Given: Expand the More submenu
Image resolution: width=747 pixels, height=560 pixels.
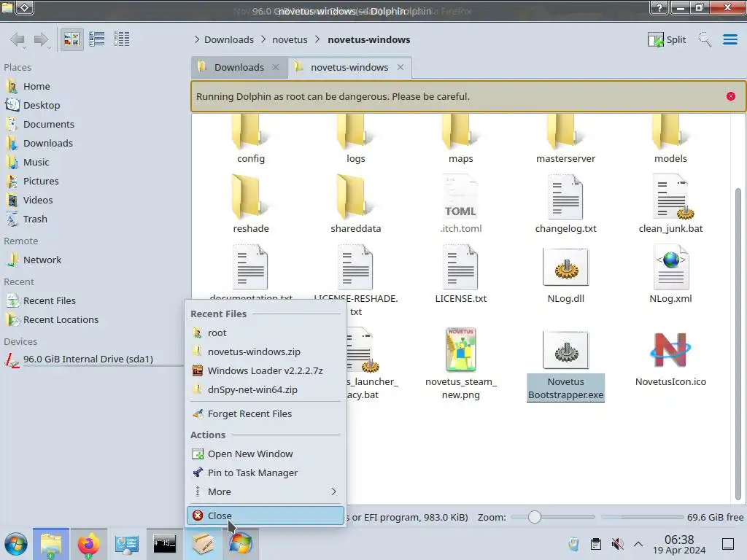Looking at the screenshot, I should tap(266, 492).
